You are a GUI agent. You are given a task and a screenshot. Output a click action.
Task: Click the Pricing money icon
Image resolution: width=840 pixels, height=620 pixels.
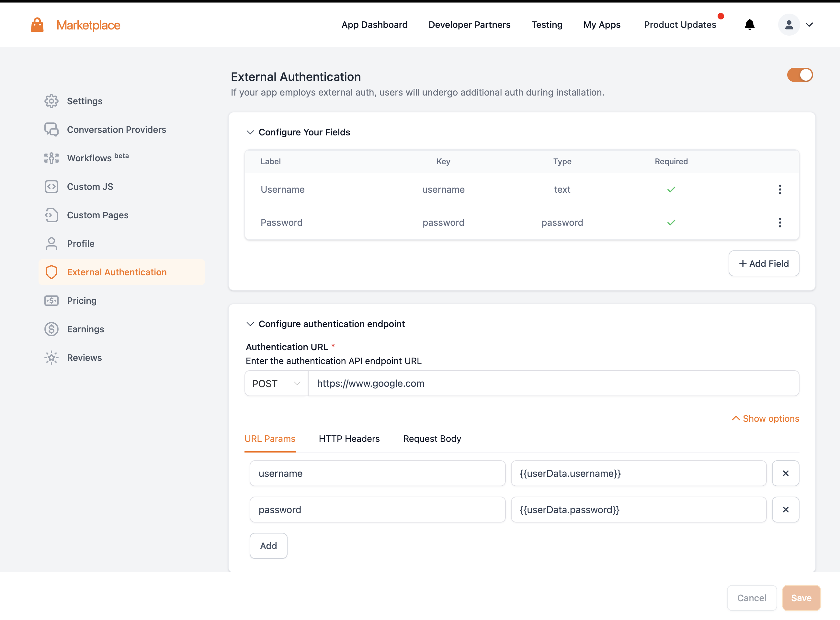click(x=51, y=301)
